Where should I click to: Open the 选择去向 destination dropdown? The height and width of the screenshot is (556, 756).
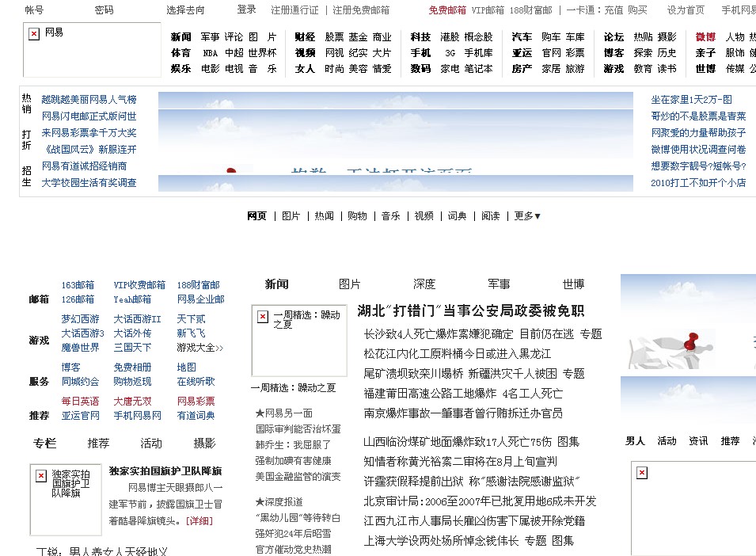pyautogui.click(x=185, y=10)
